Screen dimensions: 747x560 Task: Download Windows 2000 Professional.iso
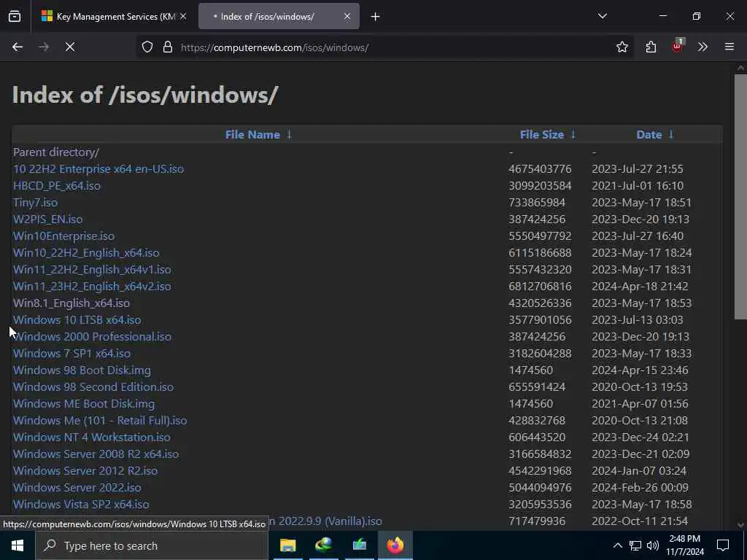pyautogui.click(x=92, y=337)
